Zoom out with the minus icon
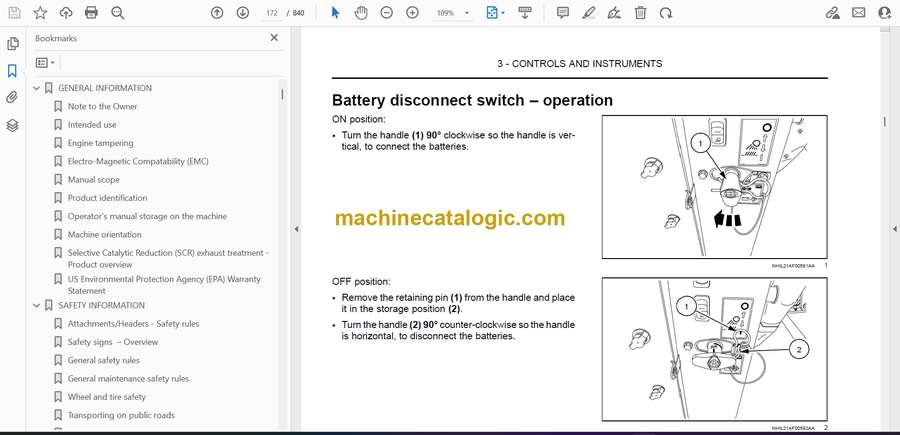The height and width of the screenshot is (435, 900). [387, 13]
